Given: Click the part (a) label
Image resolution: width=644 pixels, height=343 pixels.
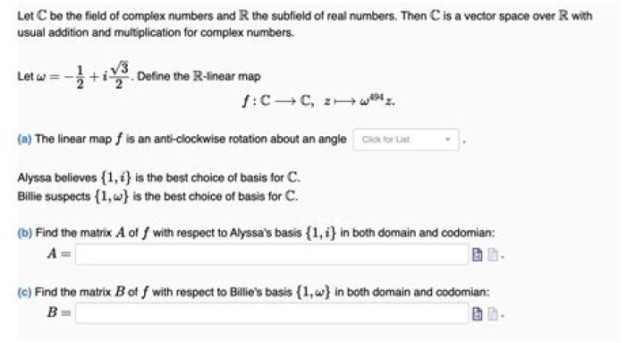Looking at the screenshot, I should click(24, 139).
